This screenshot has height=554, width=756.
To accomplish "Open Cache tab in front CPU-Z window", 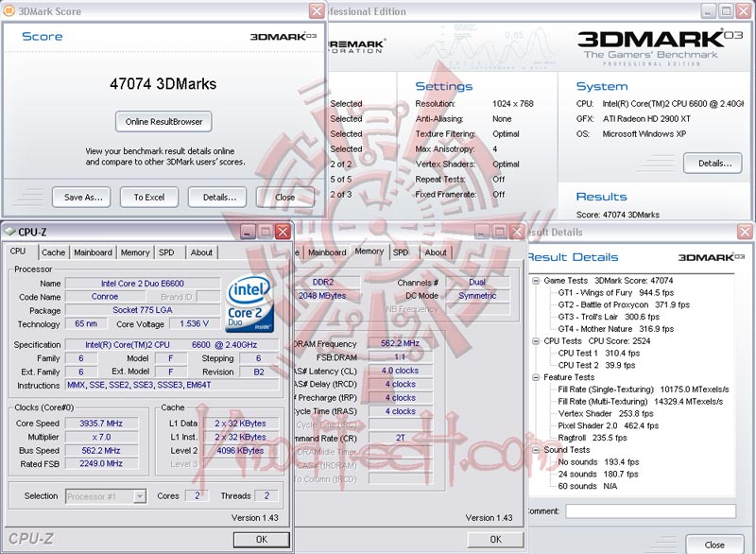I will (53, 252).
